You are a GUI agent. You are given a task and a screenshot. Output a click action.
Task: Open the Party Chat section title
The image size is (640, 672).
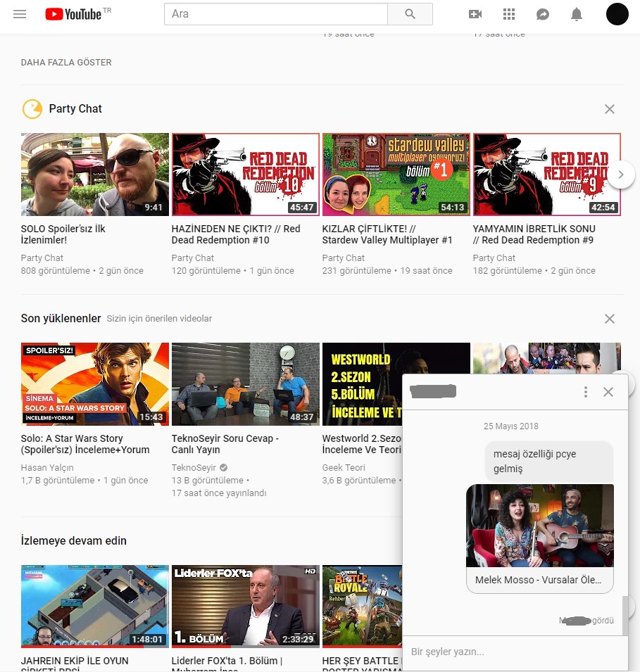click(75, 109)
